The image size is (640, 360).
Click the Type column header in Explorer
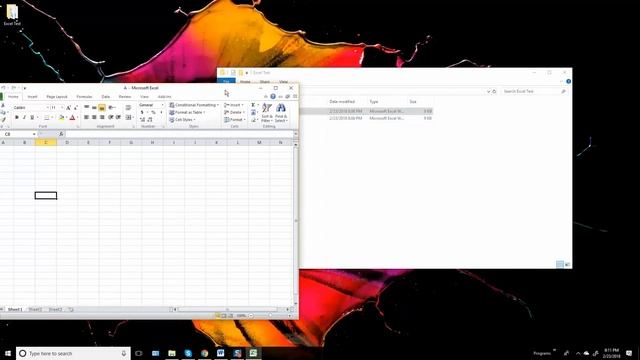374,102
